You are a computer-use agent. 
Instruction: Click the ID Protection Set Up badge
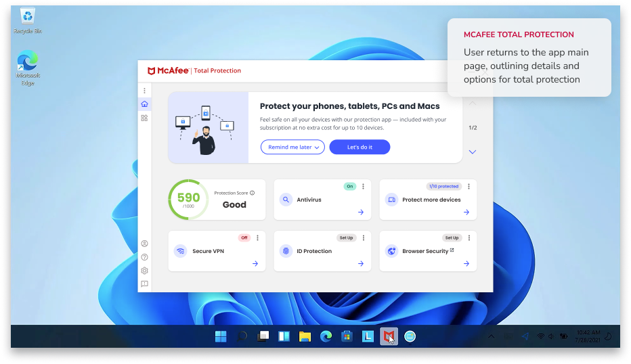click(x=346, y=237)
